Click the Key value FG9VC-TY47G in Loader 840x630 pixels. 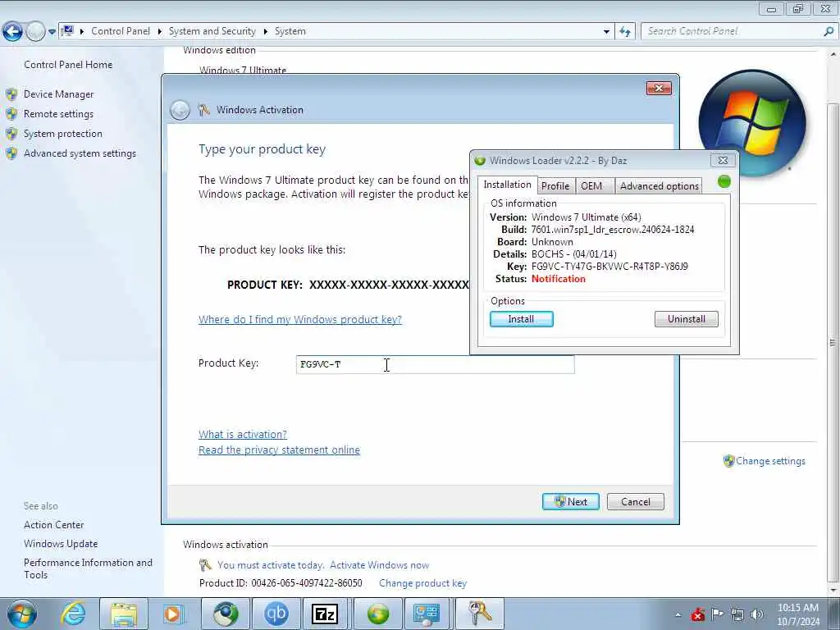609,267
